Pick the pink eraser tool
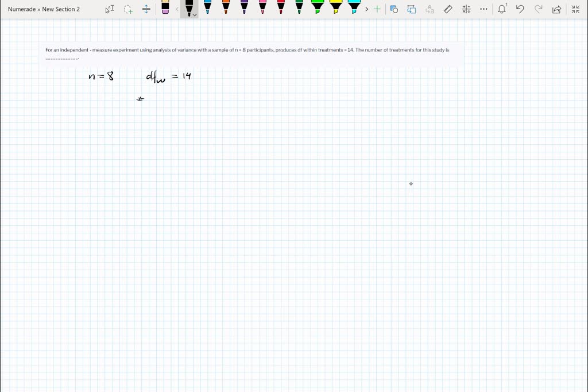588x392 pixels. click(166, 9)
